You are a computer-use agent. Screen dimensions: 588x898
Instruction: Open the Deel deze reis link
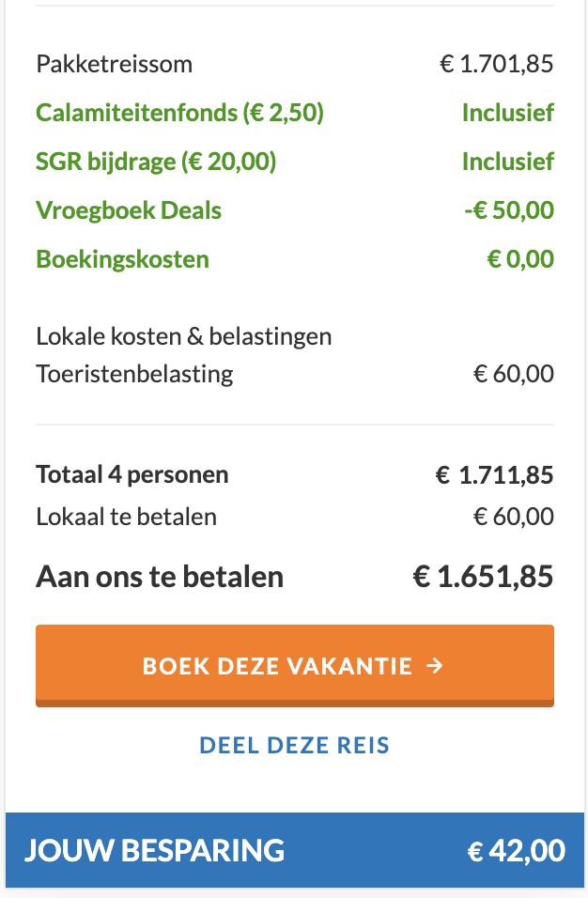coord(294,746)
